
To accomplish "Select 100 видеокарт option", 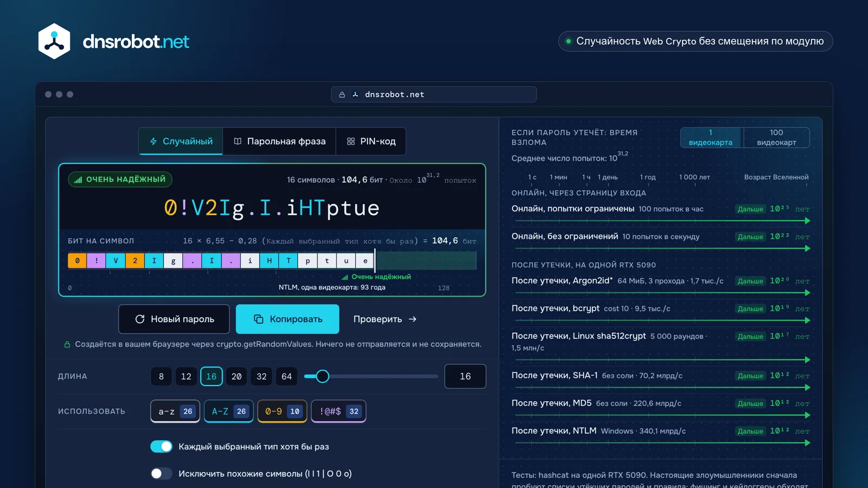I will tap(776, 137).
